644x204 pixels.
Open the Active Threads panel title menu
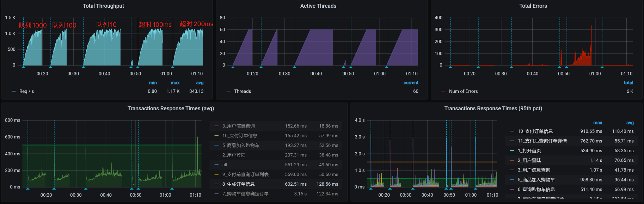(x=318, y=6)
